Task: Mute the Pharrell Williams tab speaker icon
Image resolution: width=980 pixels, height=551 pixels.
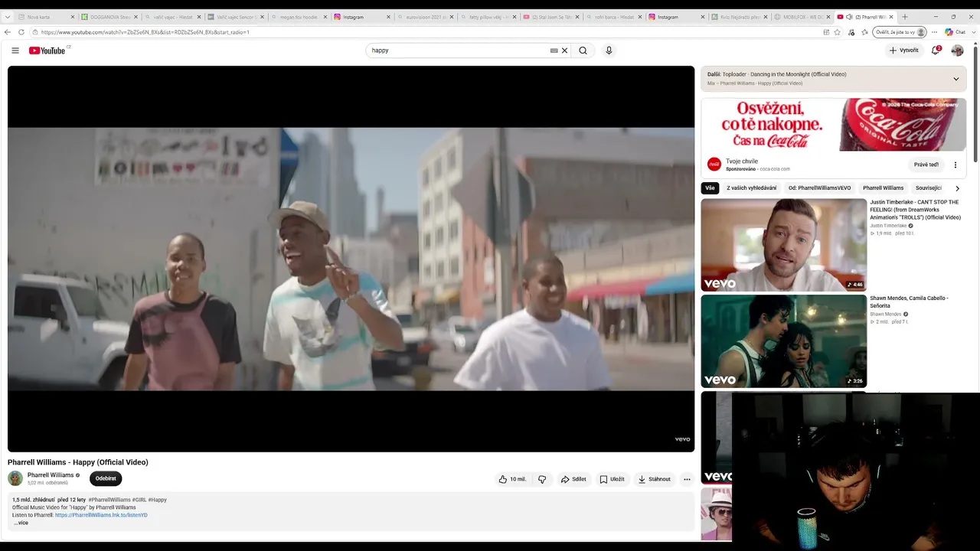Action: coord(849,17)
